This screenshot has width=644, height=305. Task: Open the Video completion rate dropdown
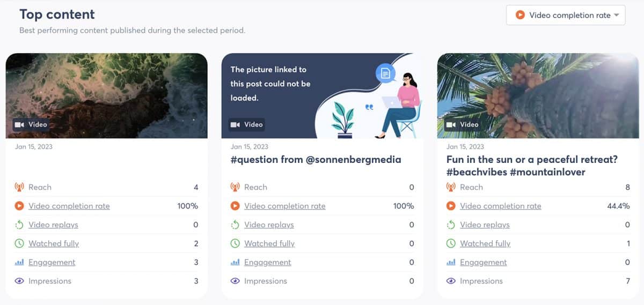click(x=566, y=15)
